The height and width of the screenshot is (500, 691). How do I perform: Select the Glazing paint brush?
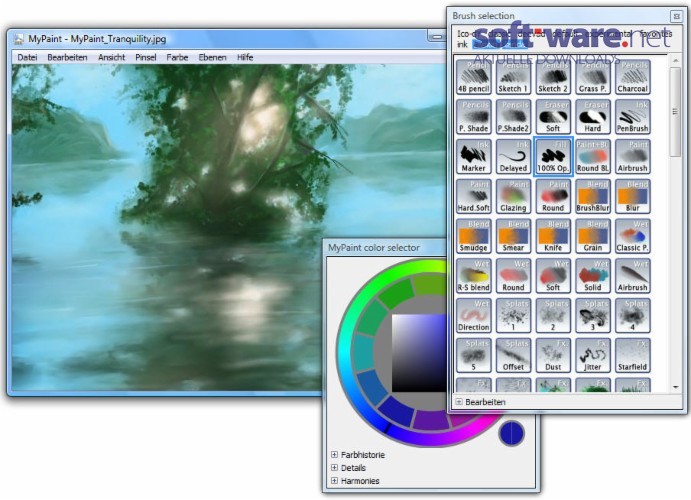tap(513, 196)
